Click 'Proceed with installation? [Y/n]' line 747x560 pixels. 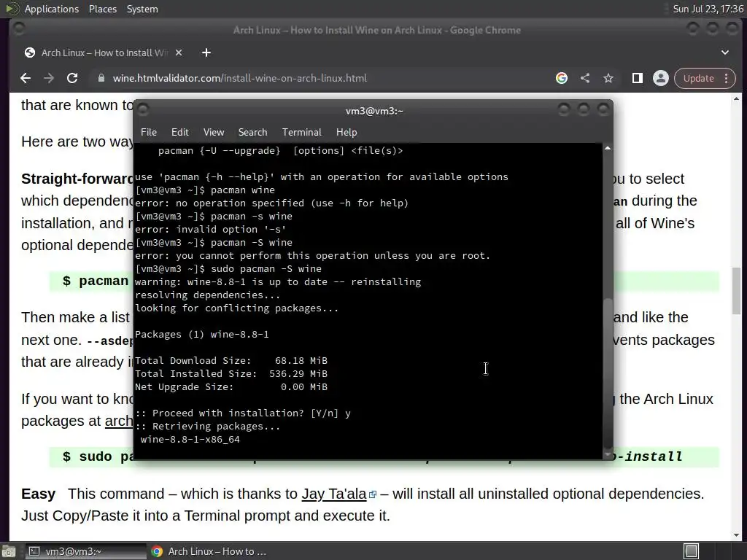pyautogui.click(x=243, y=413)
